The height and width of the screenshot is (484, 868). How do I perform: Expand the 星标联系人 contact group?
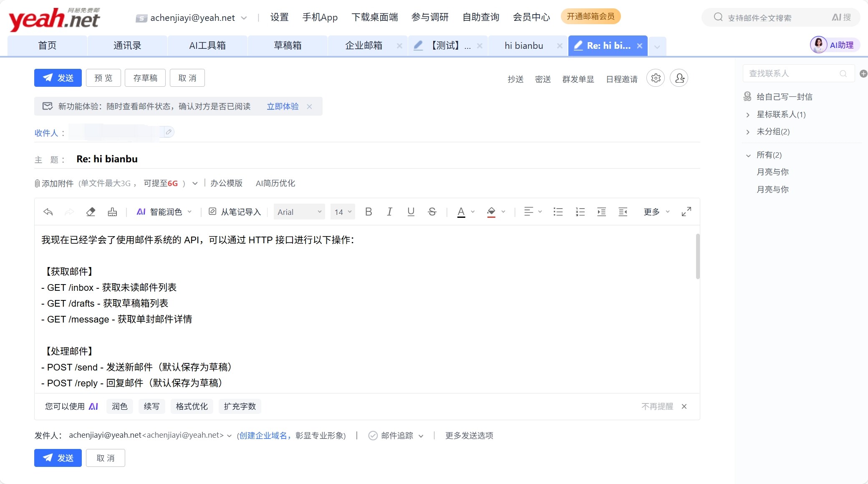pos(748,115)
